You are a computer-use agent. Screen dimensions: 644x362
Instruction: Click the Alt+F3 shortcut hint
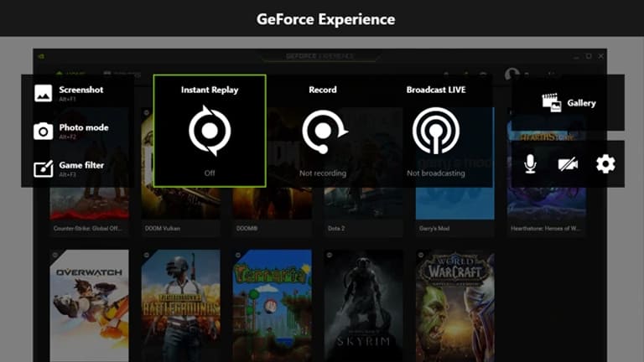point(67,174)
